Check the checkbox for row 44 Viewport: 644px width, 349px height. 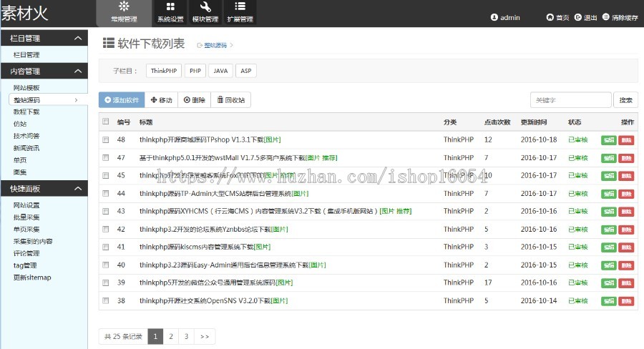pyautogui.click(x=106, y=193)
